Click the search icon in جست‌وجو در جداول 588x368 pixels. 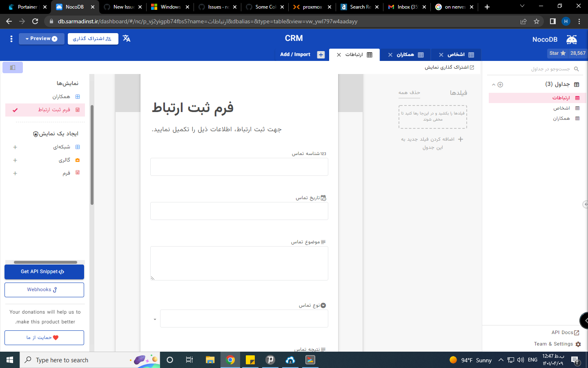click(x=577, y=69)
